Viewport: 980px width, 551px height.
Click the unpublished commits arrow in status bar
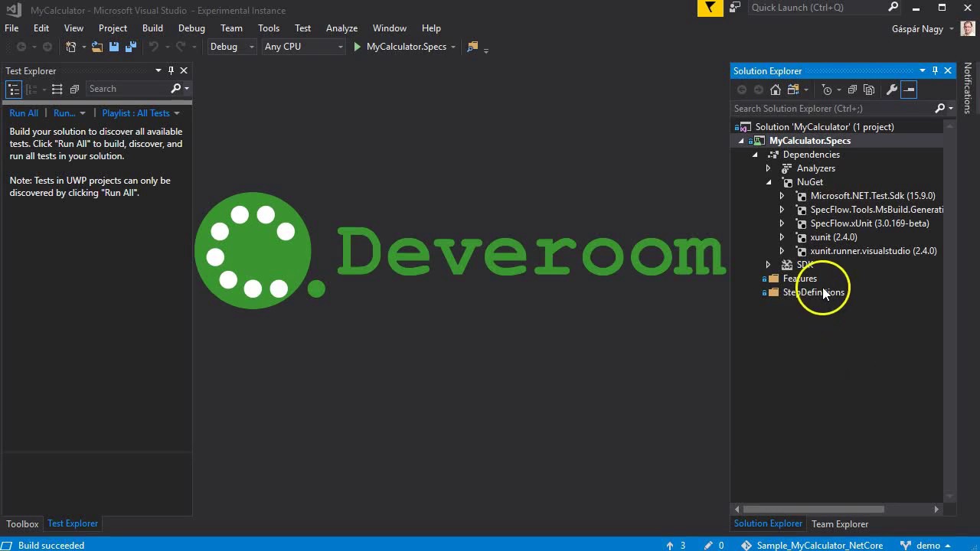click(x=670, y=546)
